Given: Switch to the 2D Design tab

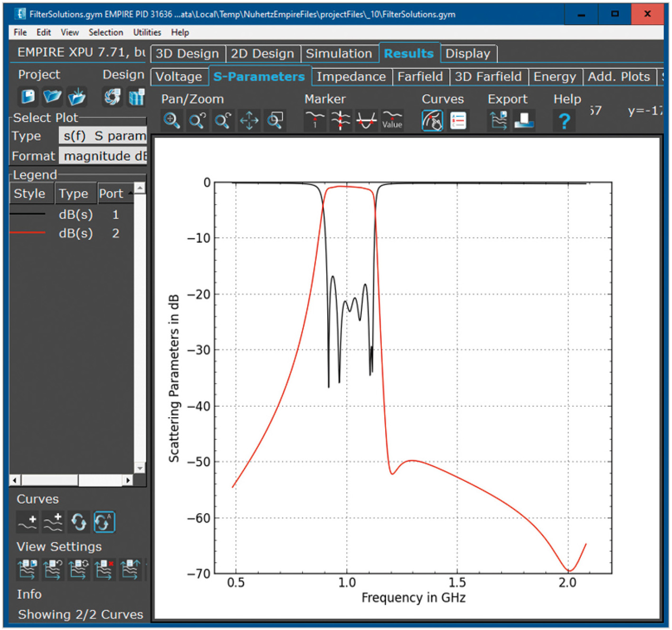Looking at the screenshot, I should point(263,54).
